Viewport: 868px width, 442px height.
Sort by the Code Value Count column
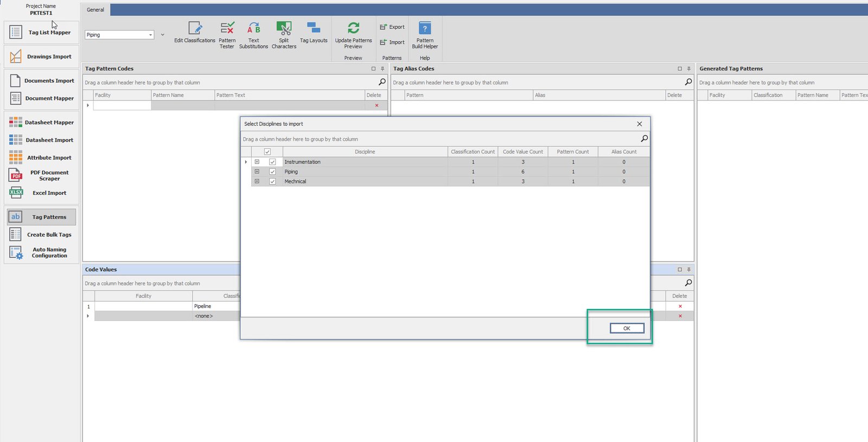tap(522, 152)
